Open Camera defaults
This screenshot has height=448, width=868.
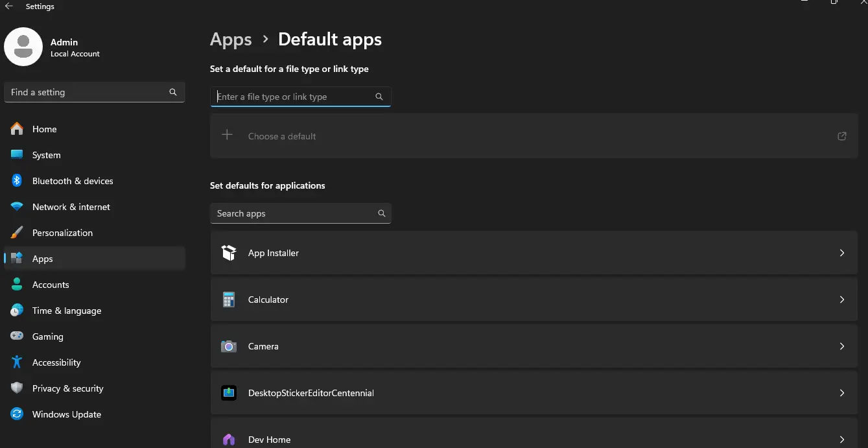(534, 346)
